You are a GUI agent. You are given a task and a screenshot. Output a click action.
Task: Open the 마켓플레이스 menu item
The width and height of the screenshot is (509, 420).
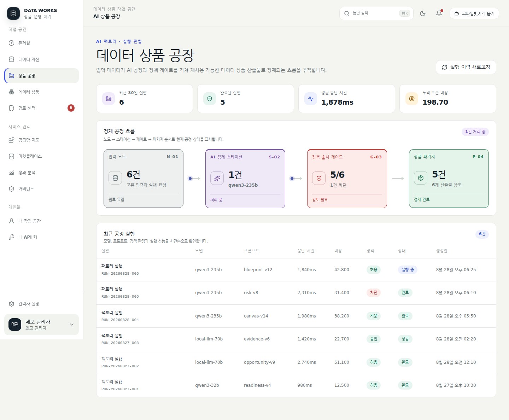point(41,156)
